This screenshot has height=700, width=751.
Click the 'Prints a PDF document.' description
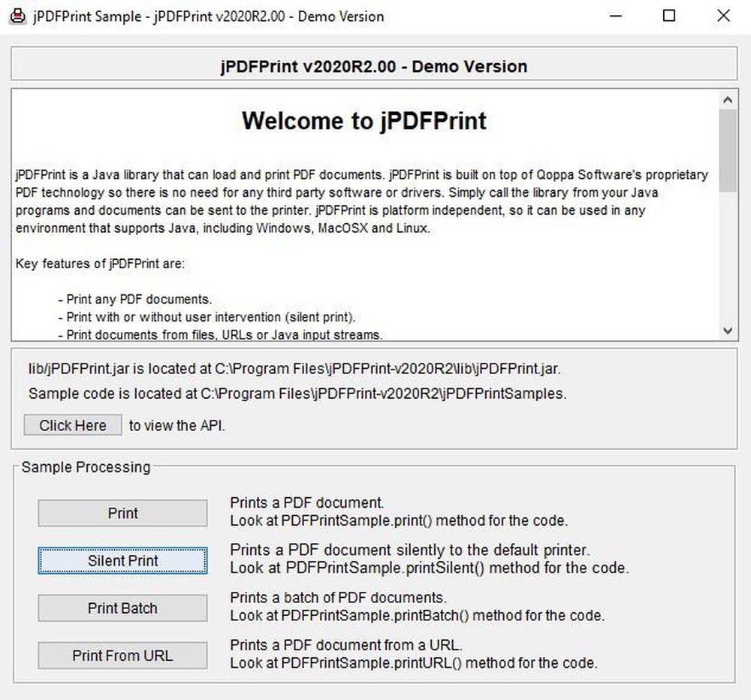[x=307, y=502]
